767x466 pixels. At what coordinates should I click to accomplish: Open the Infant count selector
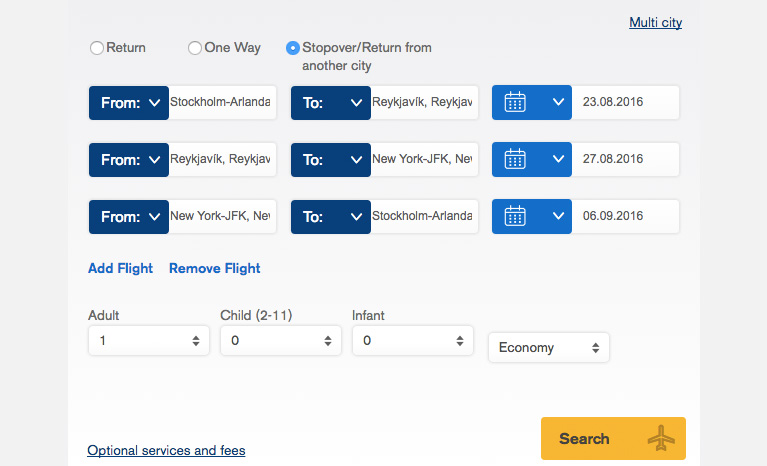pos(413,341)
